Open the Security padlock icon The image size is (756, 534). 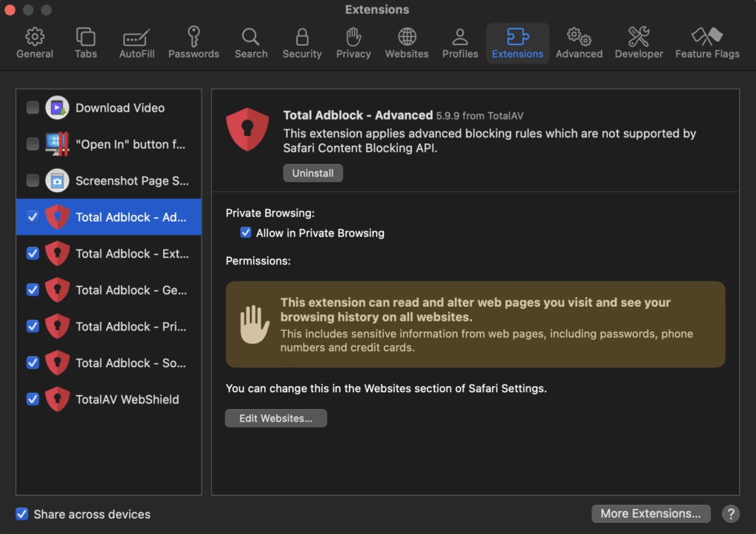coord(302,37)
